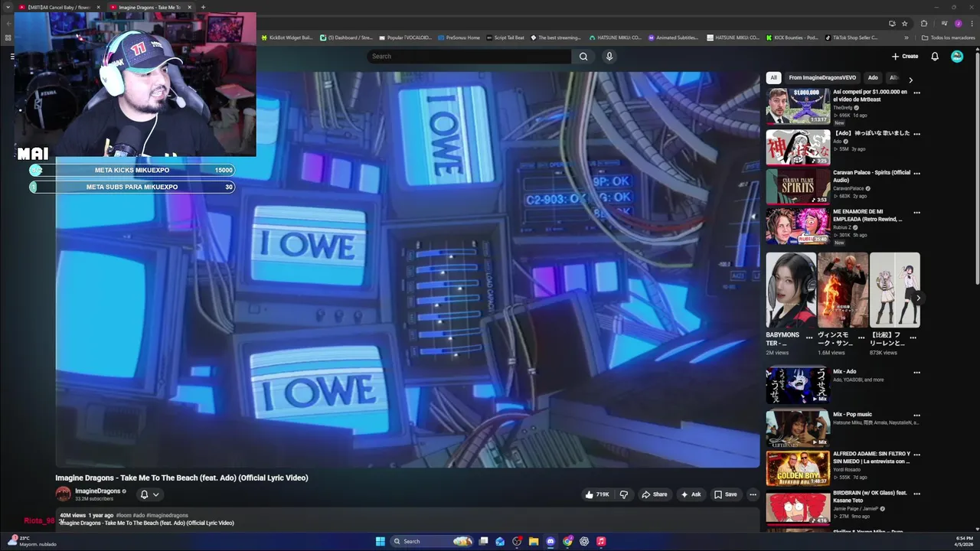Open YouTube notifications bell
The height and width of the screenshot is (551, 980).
tap(935, 56)
